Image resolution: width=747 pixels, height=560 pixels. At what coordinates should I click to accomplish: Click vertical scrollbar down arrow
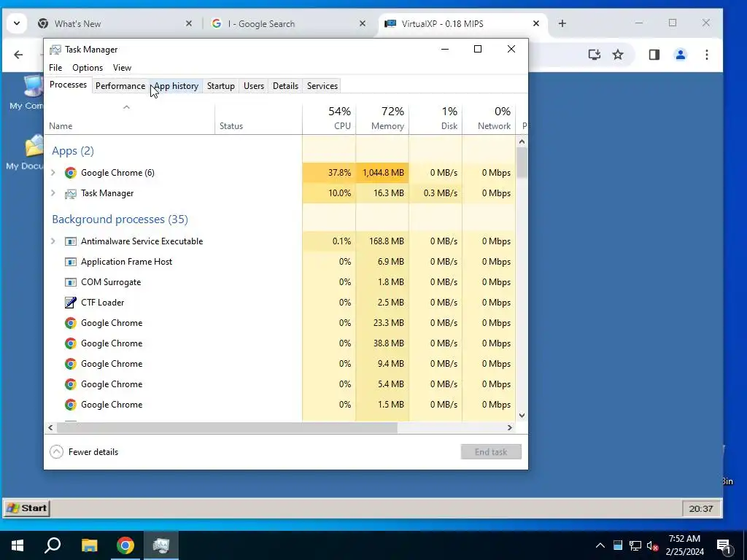point(522,415)
